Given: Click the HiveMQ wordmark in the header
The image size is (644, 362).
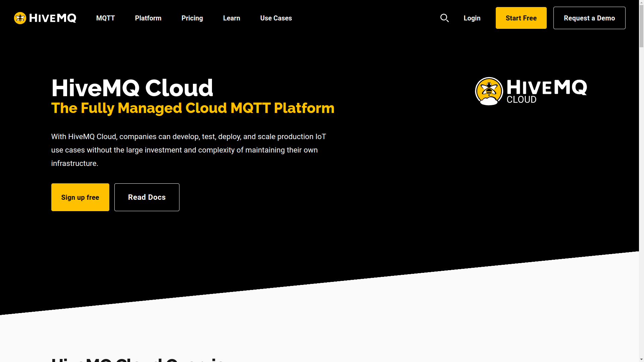Looking at the screenshot, I should click(52, 18).
